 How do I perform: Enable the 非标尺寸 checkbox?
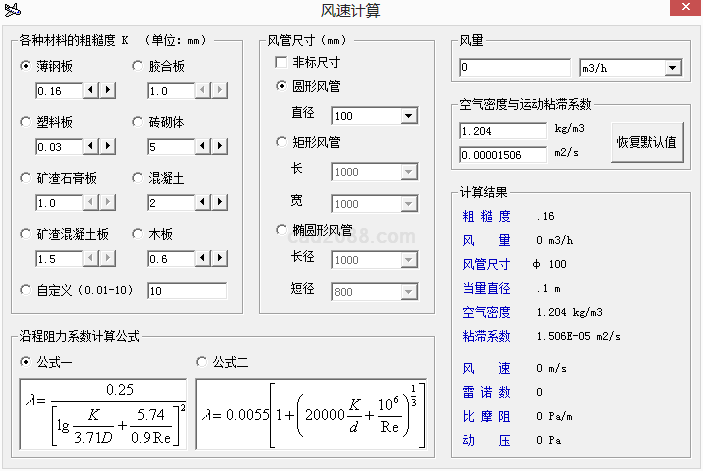283,62
